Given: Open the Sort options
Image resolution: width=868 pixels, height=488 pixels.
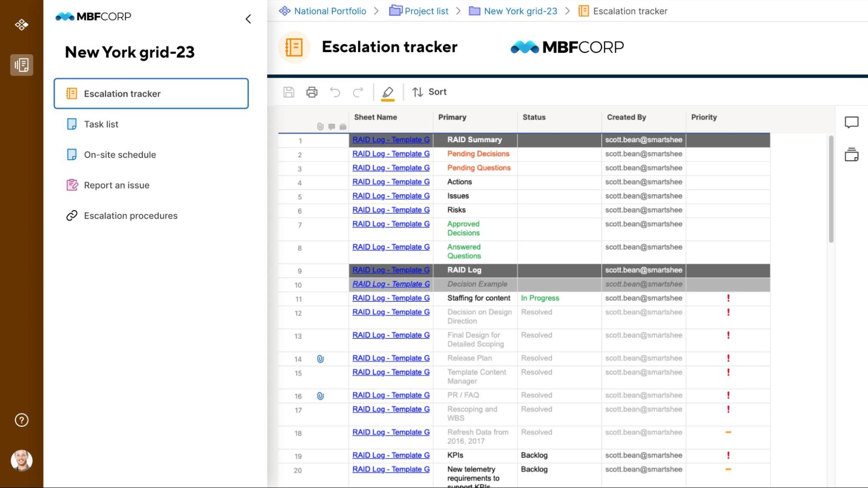Looking at the screenshot, I should coord(429,92).
